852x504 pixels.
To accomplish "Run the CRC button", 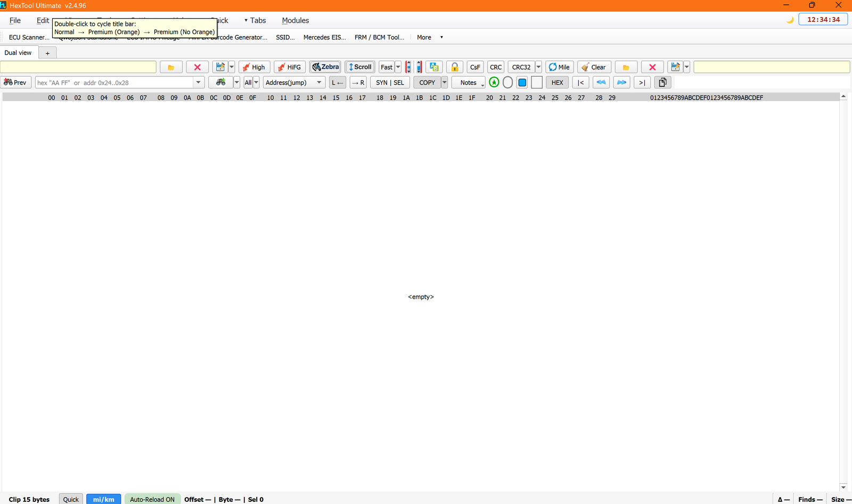I will click(496, 67).
